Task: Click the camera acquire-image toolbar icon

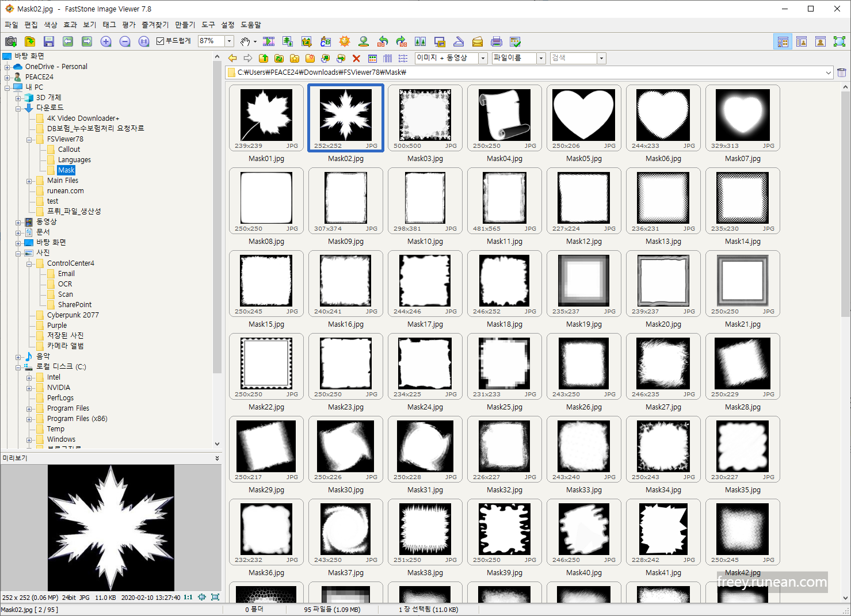Action: point(11,41)
